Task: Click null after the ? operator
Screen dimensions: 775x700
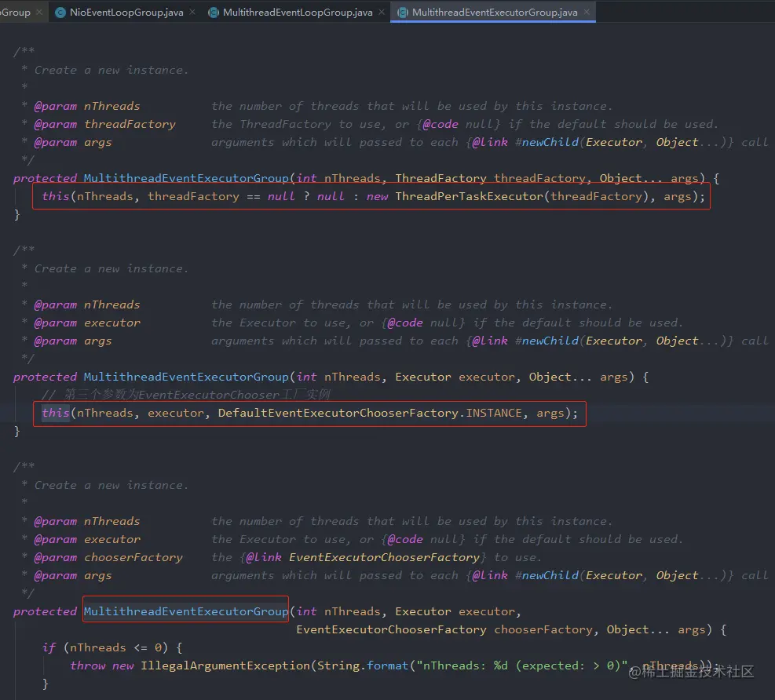Action: pos(331,196)
